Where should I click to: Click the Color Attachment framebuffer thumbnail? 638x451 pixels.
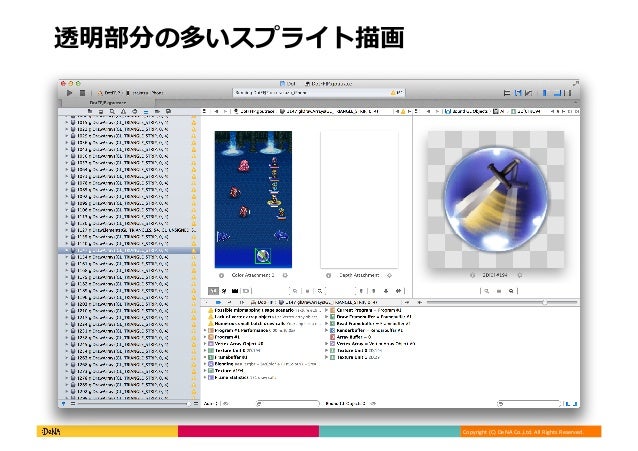tap(253, 199)
